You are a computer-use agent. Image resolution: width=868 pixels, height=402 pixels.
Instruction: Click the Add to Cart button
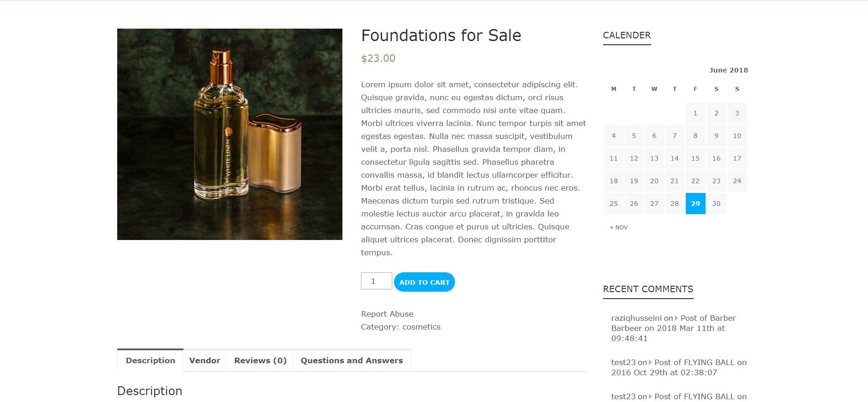coord(424,282)
